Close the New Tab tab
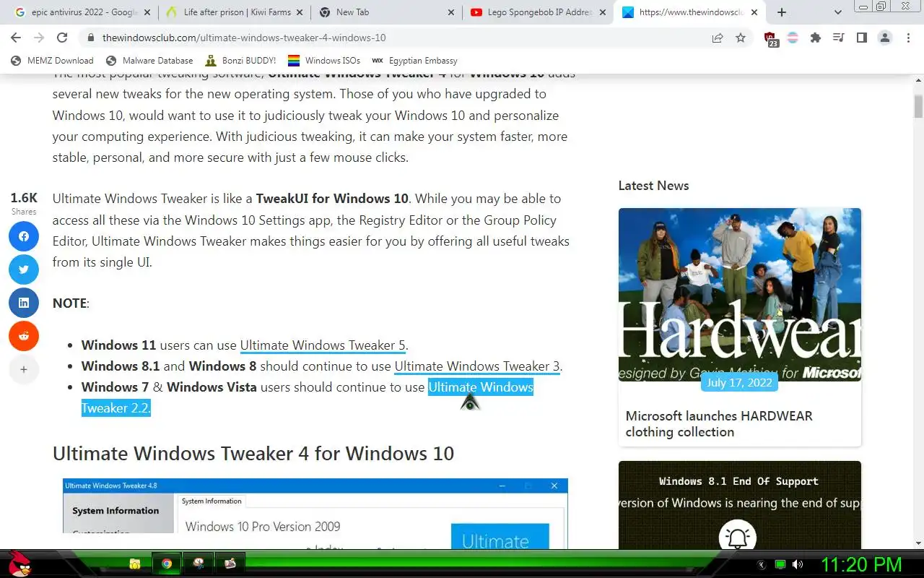Viewport: 924px width, 578px height. 451,12
